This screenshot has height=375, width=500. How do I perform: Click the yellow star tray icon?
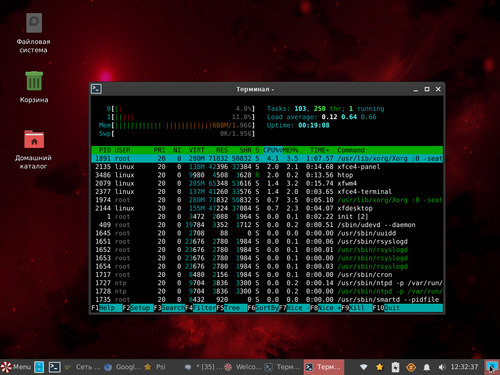[379, 367]
